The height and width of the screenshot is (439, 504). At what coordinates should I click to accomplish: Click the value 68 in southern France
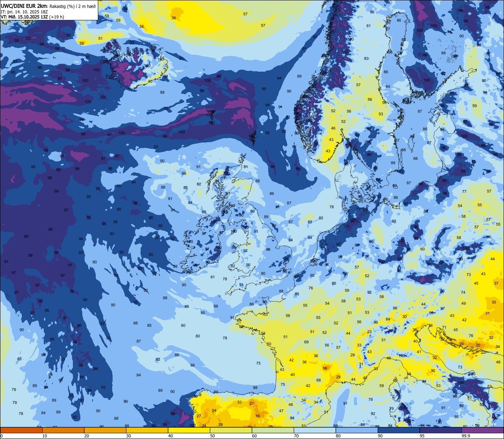tap(319, 380)
